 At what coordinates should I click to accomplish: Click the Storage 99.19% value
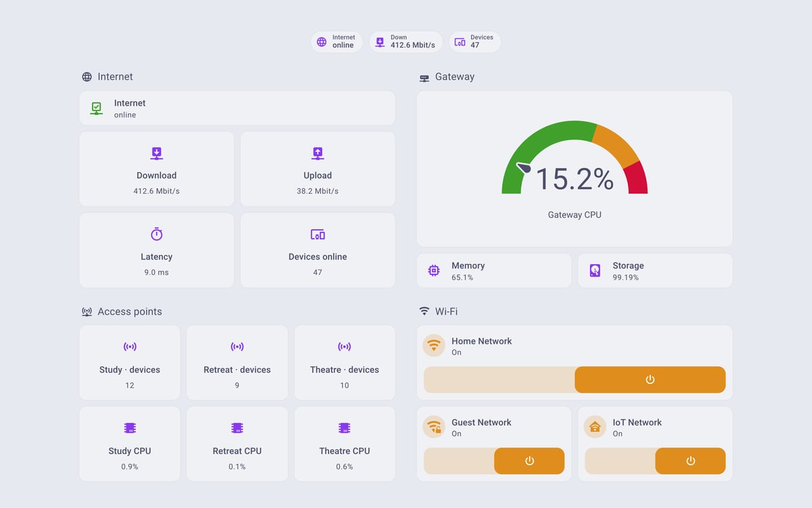[626, 278]
